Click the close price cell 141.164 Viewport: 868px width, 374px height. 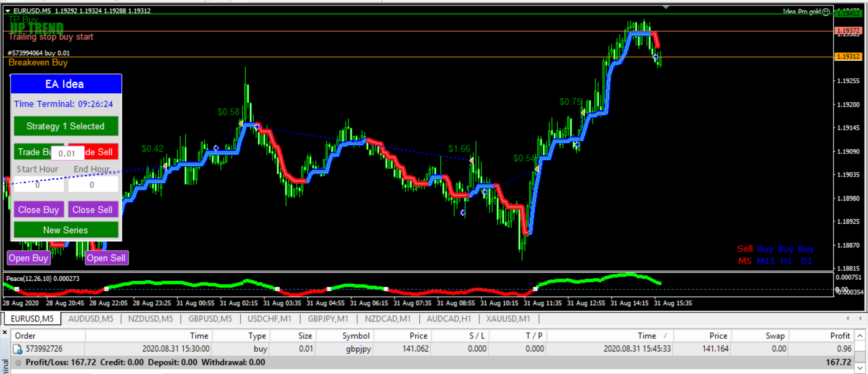tap(715, 349)
